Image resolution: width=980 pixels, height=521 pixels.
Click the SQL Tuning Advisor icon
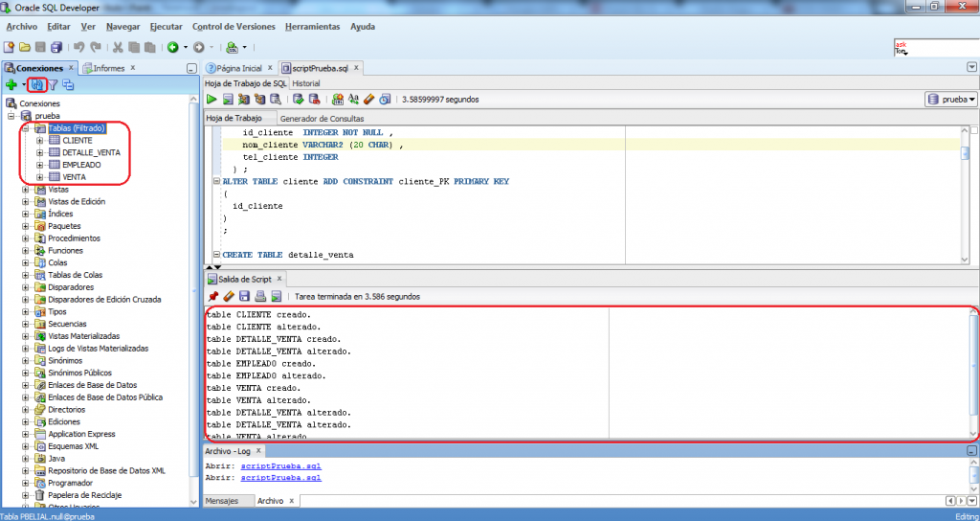tap(275, 99)
